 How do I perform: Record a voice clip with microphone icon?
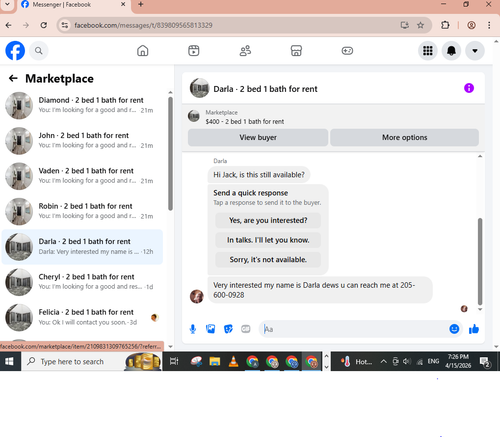tap(193, 329)
